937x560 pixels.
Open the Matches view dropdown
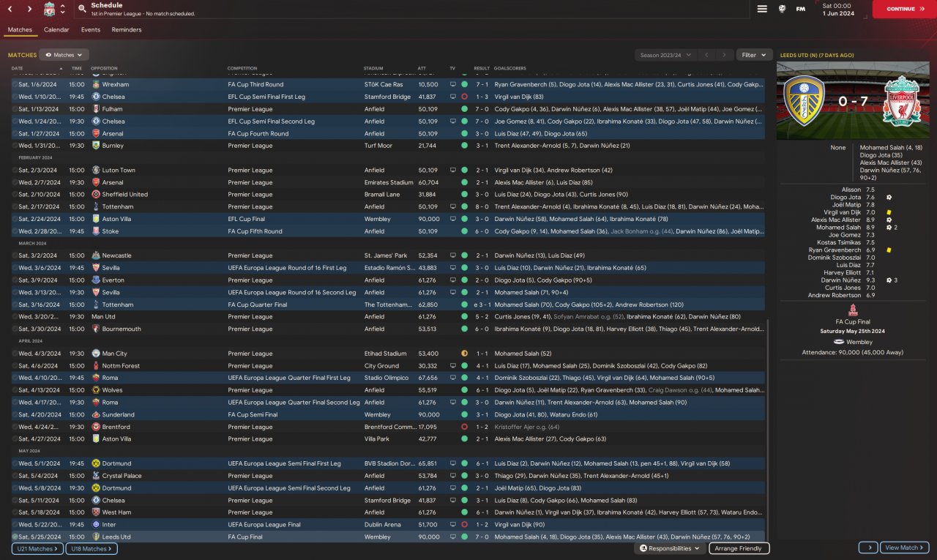click(x=64, y=55)
